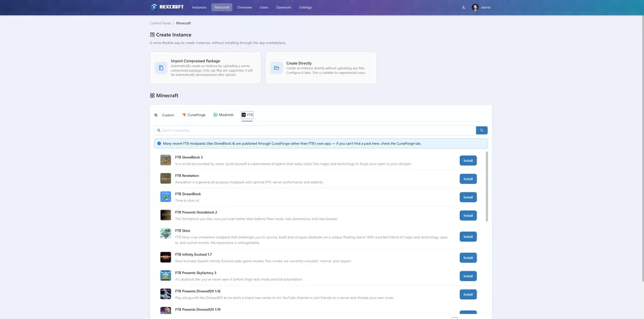Click the FTB StoneBlock 3 title

coord(189,158)
